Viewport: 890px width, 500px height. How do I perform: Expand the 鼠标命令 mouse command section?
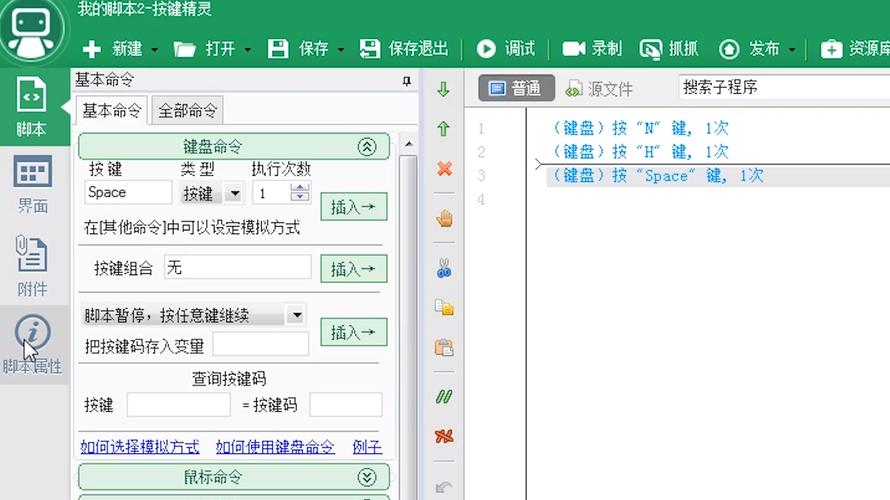(366, 477)
